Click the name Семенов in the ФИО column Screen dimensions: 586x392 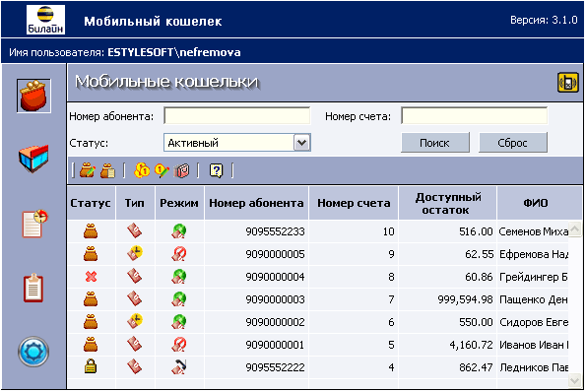tap(519, 231)
